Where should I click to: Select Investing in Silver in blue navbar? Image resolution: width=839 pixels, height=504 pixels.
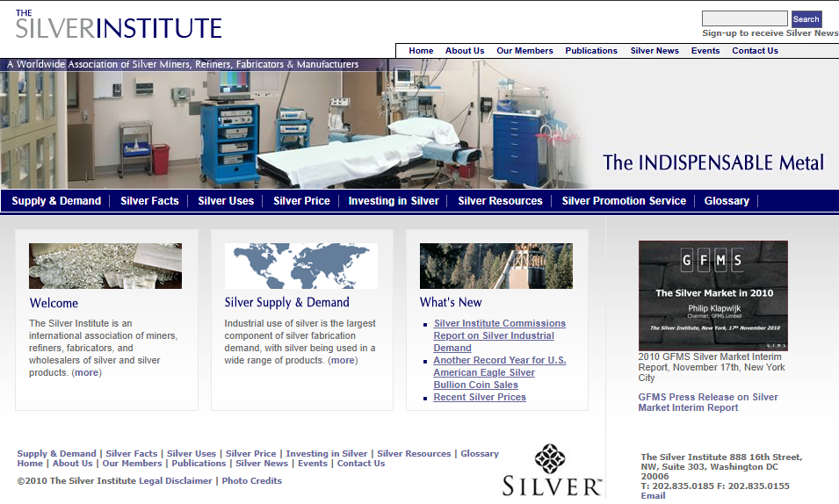point(394,201)
